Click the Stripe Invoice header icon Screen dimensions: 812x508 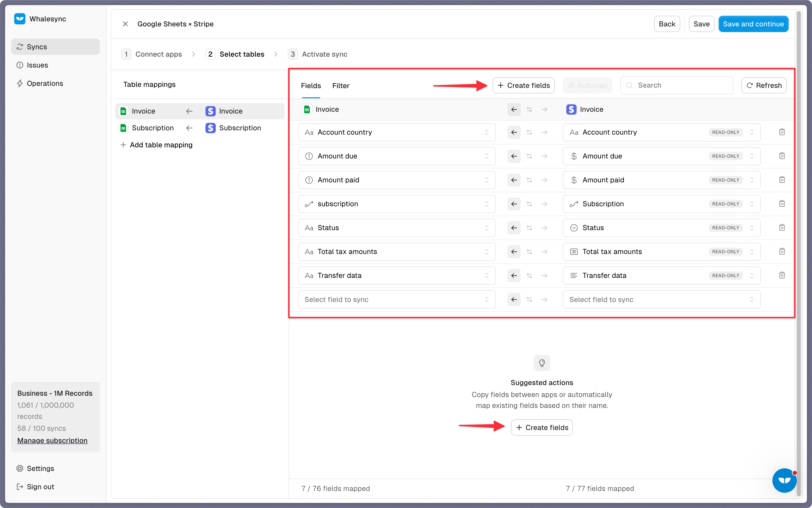(x=571, y=109)
